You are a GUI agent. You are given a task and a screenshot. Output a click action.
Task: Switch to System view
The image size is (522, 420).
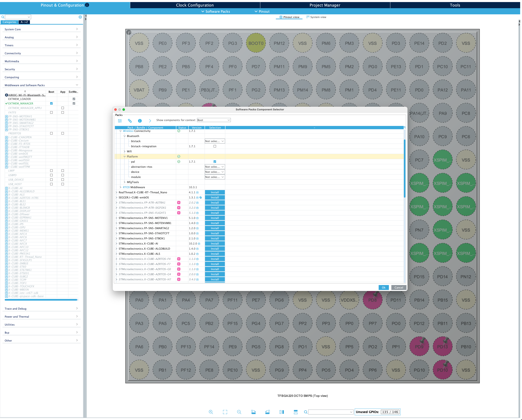[316, 17]
